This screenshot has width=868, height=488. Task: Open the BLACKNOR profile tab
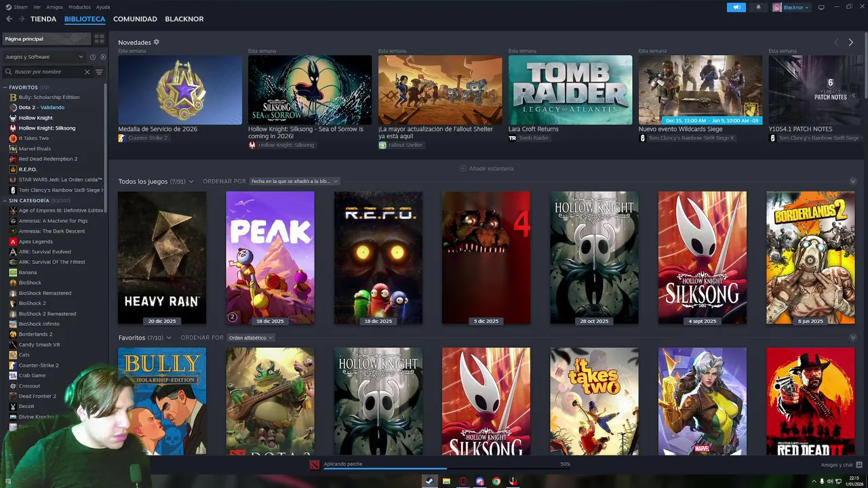point(184,19)
